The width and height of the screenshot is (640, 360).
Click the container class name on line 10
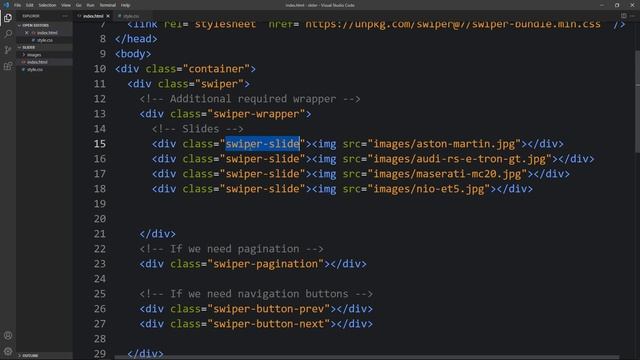216,69
